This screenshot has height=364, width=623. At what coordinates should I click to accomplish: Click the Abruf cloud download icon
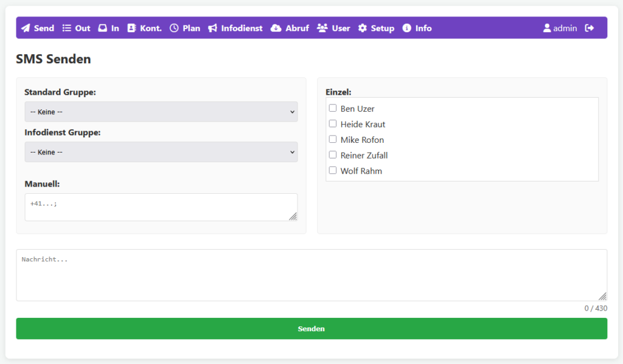[x=276, y=28]
